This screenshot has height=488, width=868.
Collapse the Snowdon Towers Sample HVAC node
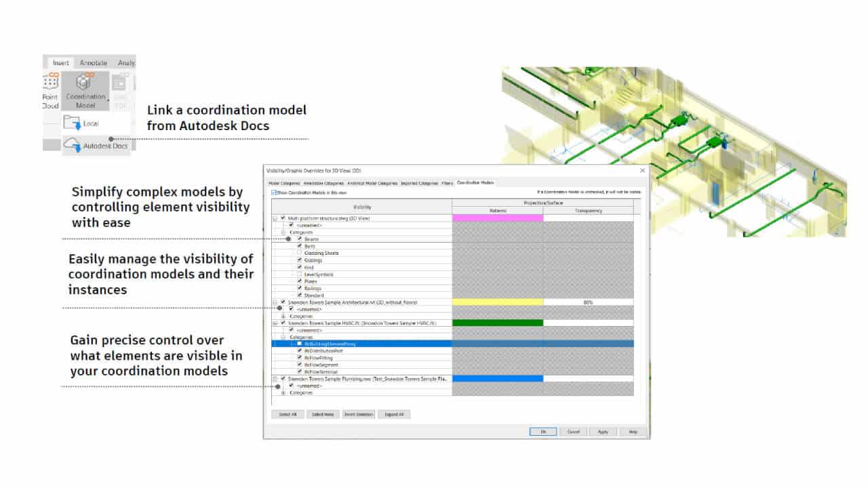coord(275,323)
